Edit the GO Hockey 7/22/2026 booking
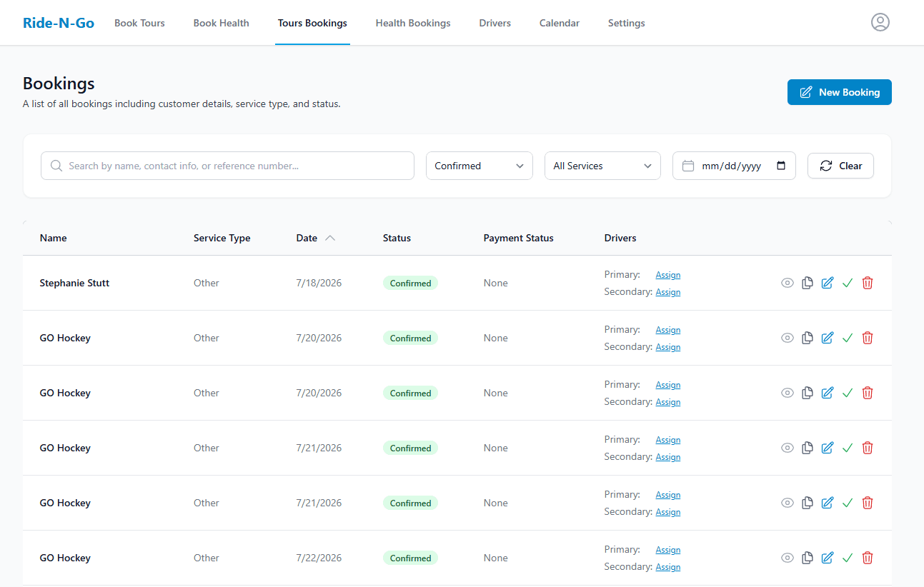Image resolution: width=924 pixels, height=587 pixels. click(828, 558)
